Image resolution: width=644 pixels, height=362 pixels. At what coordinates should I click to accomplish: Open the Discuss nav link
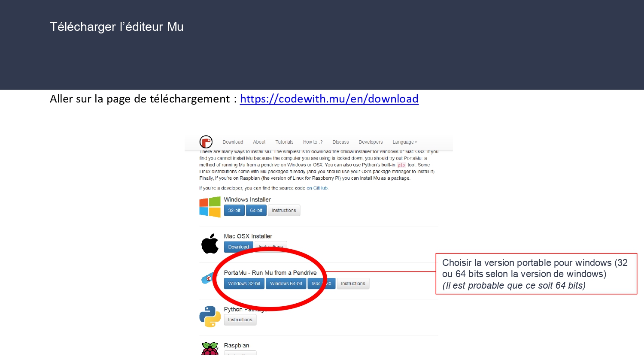[x=340, y=142]
